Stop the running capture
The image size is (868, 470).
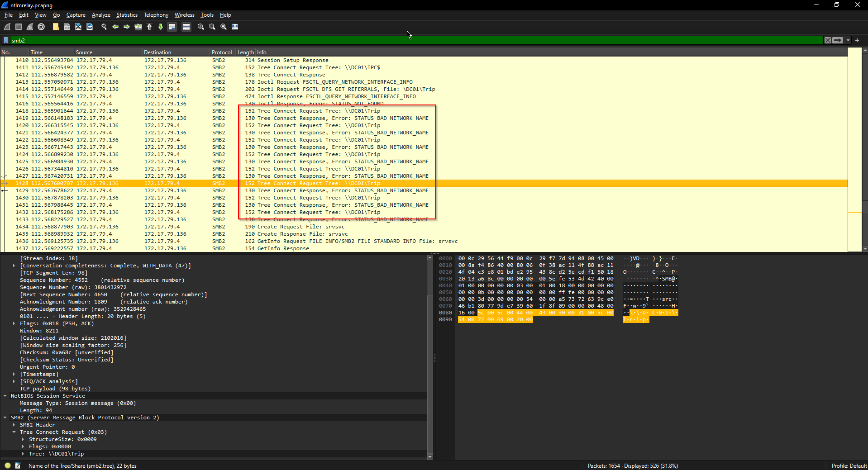coord(19,27)
